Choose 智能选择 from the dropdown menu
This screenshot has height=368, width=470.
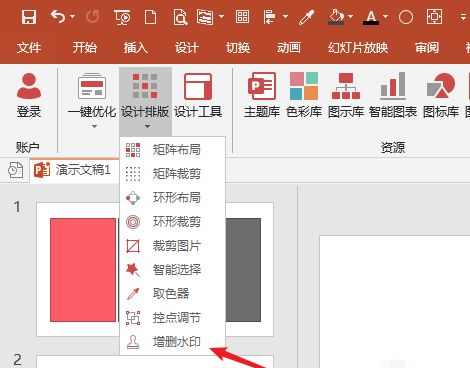pyautogui.click(x=172, y=270)
